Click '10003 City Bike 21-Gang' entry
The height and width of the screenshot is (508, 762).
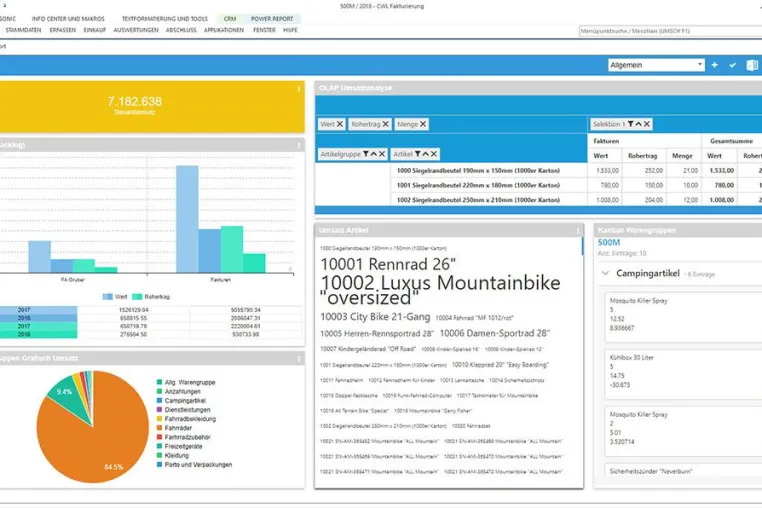pos(375,317)
